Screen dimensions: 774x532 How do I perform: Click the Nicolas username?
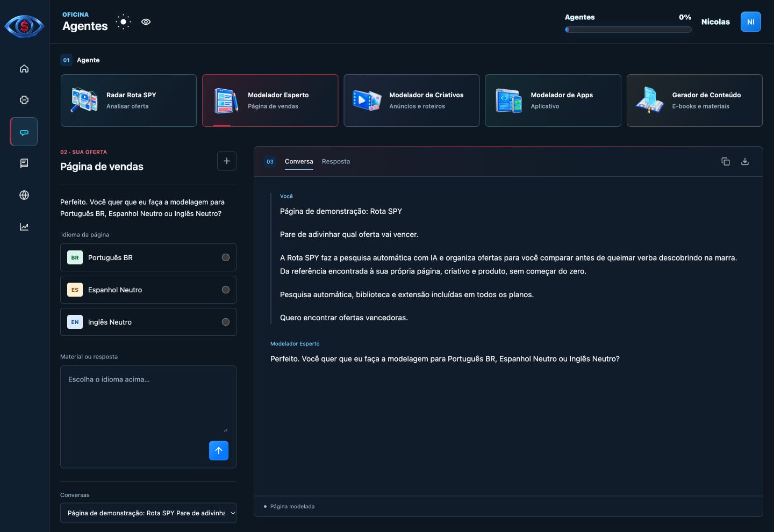point(715,22)
